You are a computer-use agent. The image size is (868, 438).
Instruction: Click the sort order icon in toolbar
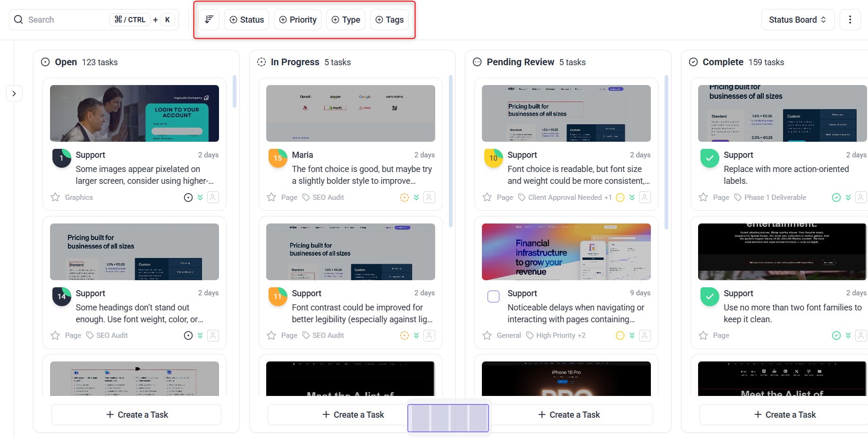click(x=209, y=19)
